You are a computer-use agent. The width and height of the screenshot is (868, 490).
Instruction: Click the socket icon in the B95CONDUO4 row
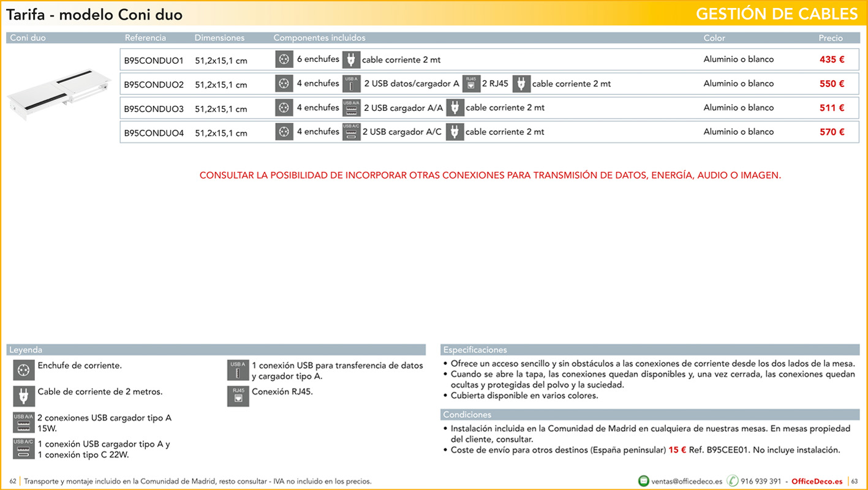[284, 132]
